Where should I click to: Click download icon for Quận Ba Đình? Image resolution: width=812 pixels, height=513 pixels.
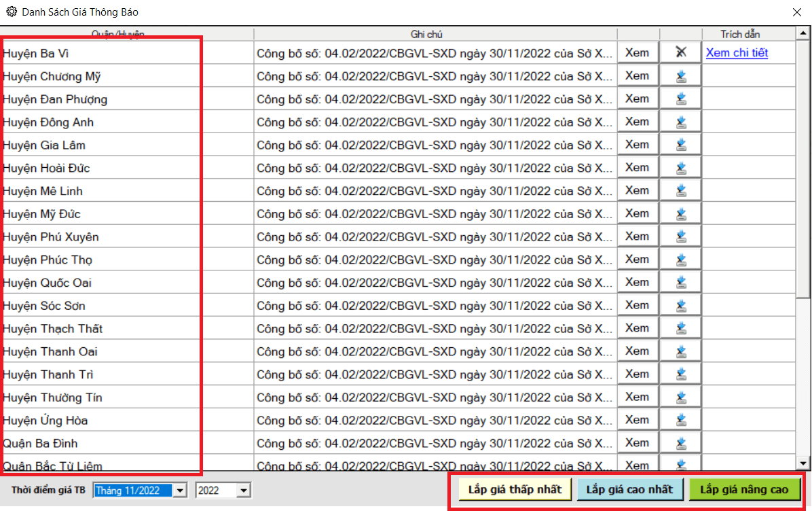(681, 443)
